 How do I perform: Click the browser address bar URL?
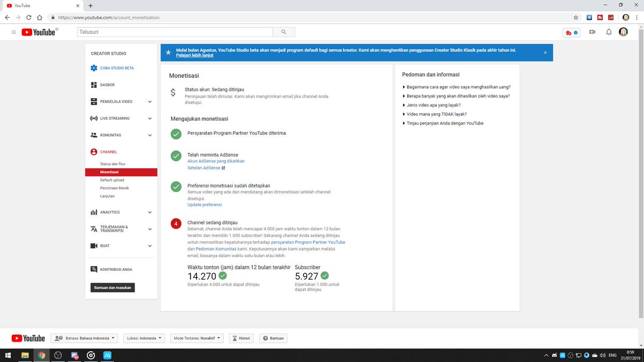click(109, 17)
